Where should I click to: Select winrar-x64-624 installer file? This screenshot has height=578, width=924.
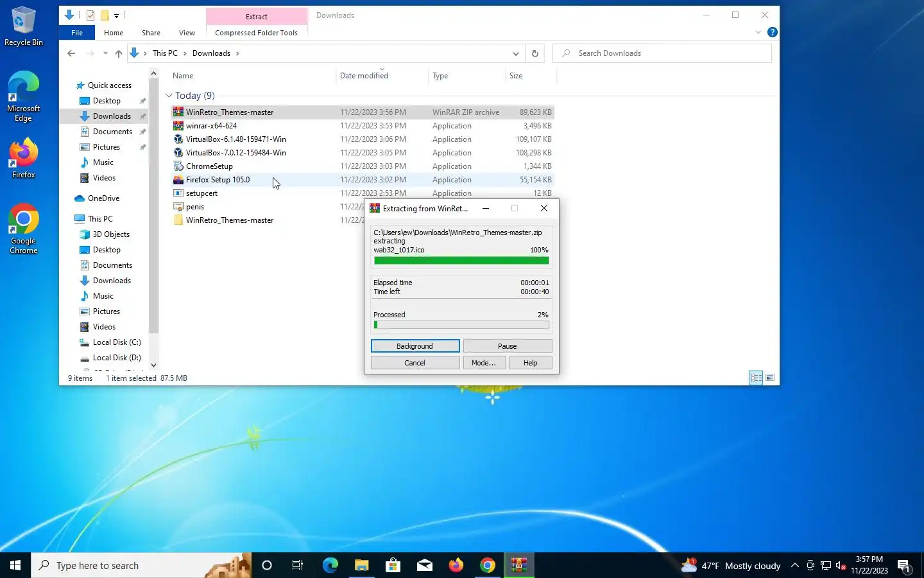363,126
